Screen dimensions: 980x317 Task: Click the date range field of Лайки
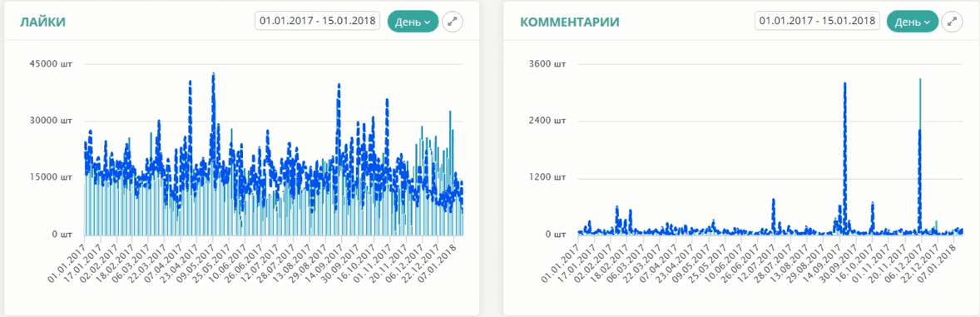pos(318,21)
